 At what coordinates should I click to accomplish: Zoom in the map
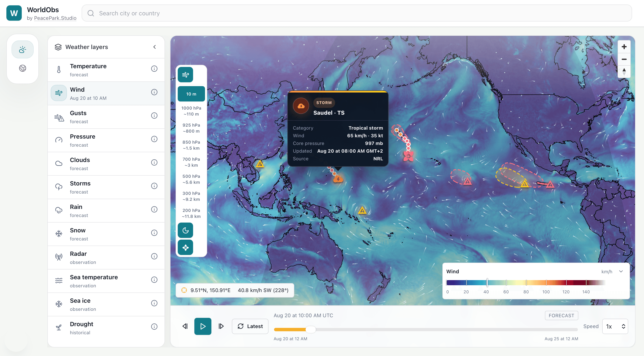[624, 47]
